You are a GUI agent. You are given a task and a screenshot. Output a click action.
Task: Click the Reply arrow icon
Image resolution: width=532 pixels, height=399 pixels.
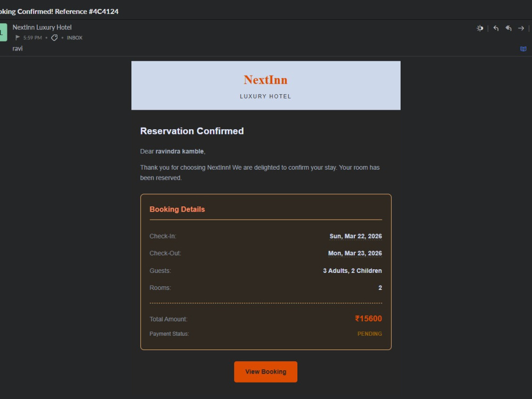(496, 29)
